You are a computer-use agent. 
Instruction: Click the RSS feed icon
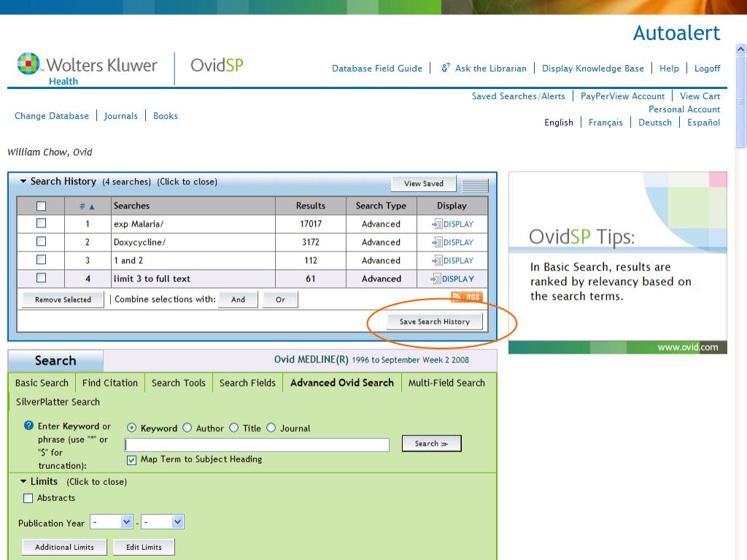click(x=466, y=297)
